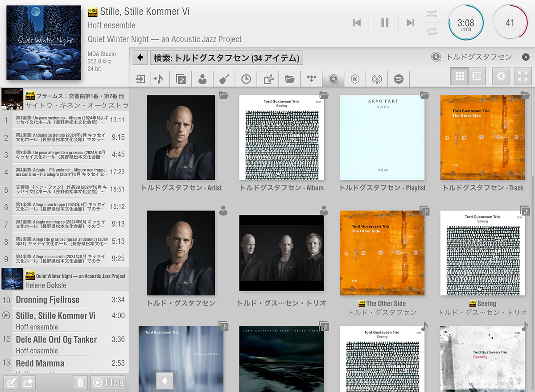Click the queue share/export icon
The image size is (535, 392).
tap(28, 382)
